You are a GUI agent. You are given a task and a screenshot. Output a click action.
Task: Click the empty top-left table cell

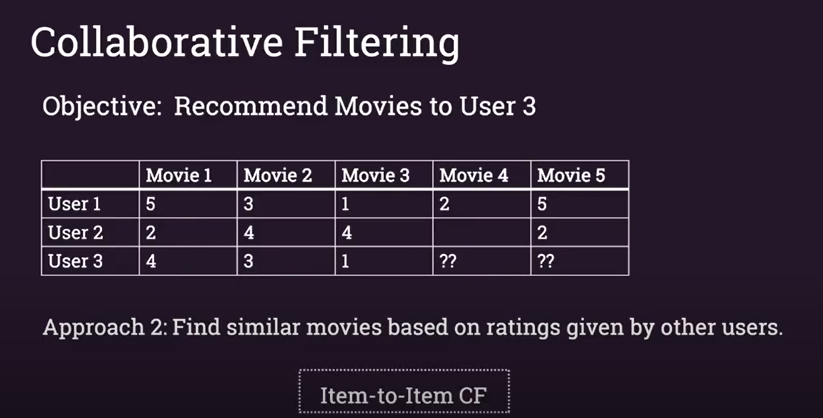point(90,175)
